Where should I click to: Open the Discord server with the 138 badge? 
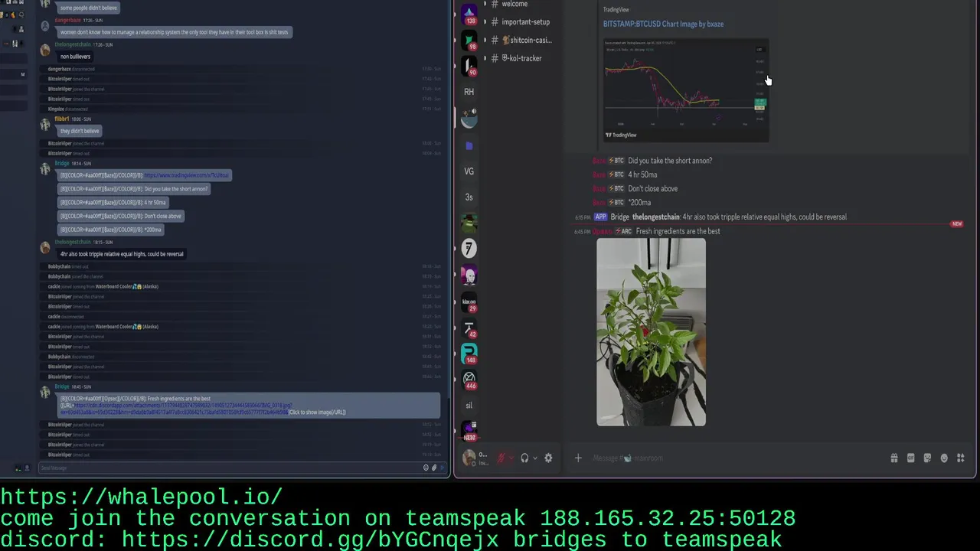pyautogui.click(x=469, y=14)
